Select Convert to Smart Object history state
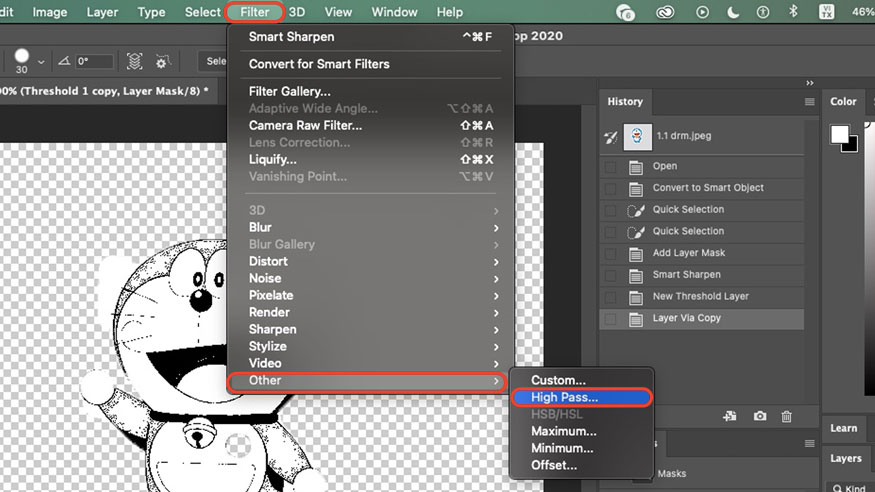Viewport: 875px width, 492px height. tap(702, 188)
